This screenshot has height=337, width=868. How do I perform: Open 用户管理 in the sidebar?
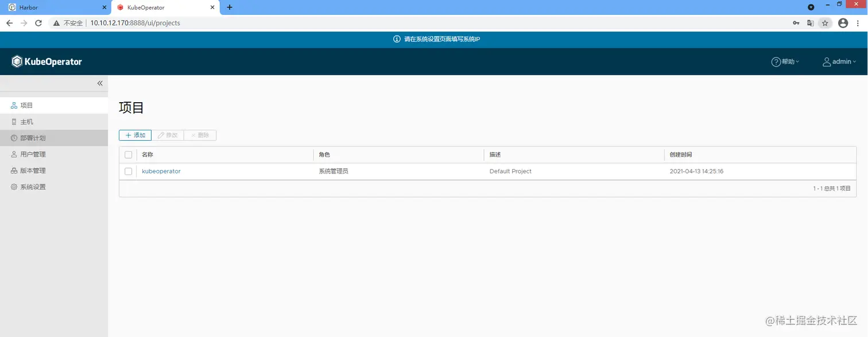pyautogui.click(x=54, y=154)
